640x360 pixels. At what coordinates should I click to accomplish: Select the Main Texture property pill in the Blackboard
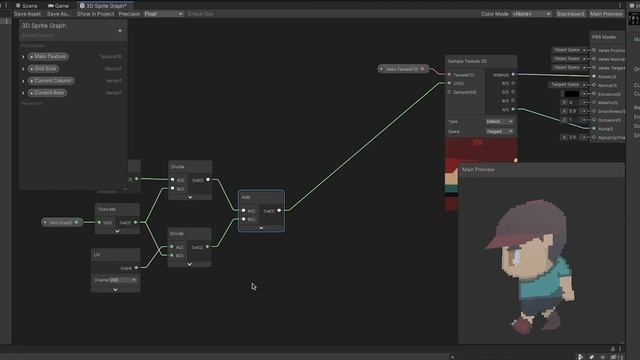point(48,56)
